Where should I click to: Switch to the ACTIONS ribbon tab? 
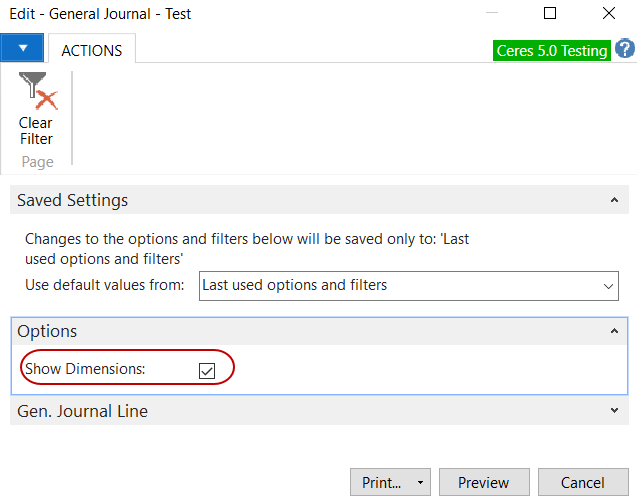coord(92,50)
